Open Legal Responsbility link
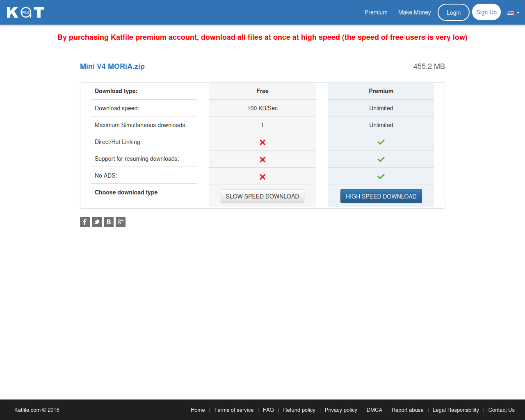Screen dimensions: 525x420 (x=456, y=410)
